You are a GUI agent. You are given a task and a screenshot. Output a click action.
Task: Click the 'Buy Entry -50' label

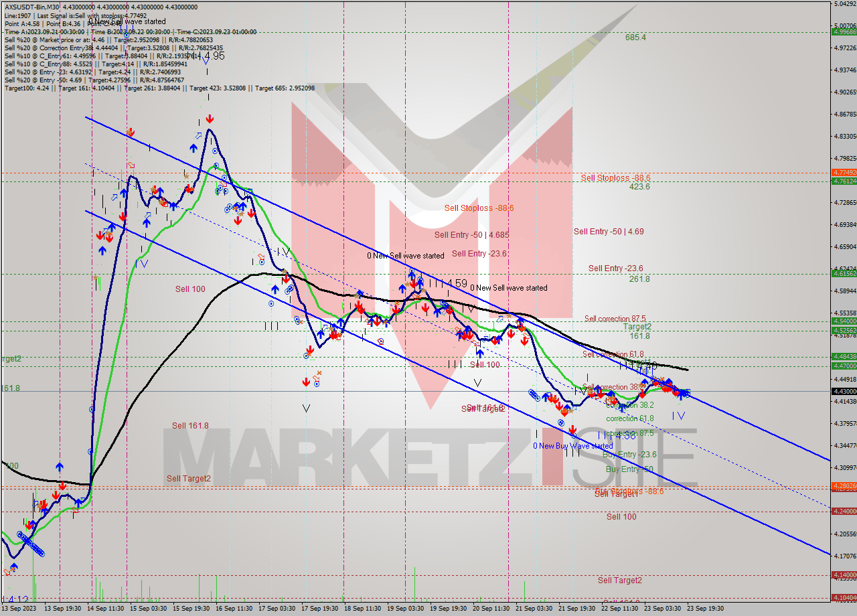tap(629, 469)
